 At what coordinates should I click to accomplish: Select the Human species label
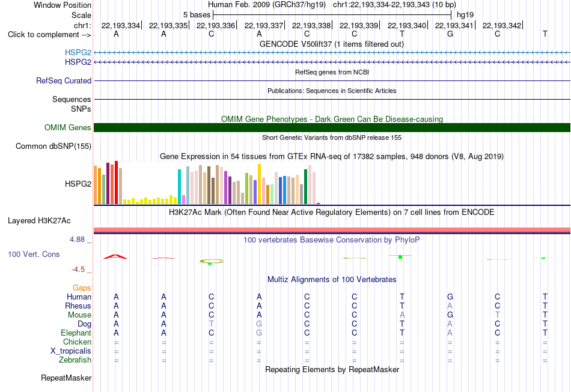pos(79,297)
